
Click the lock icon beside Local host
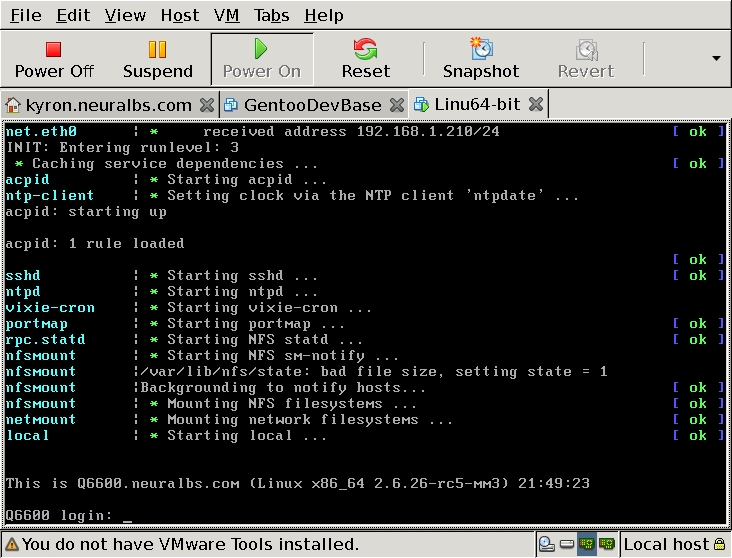coord(719,544)
